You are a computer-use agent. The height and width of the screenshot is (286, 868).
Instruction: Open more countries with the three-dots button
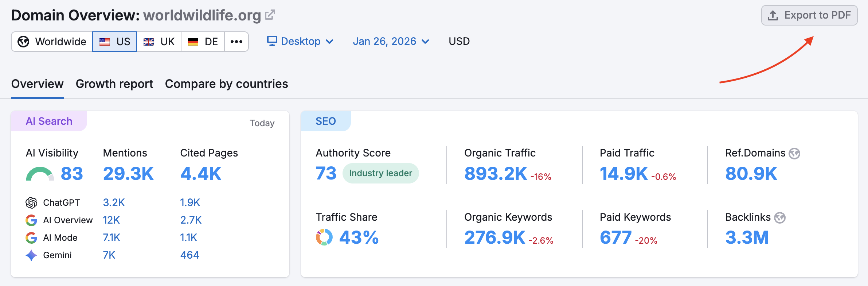click(236, 42)
